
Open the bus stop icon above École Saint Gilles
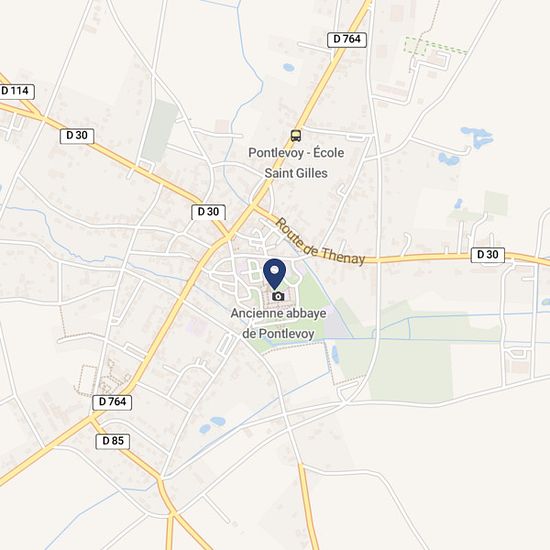coord(296,135)
